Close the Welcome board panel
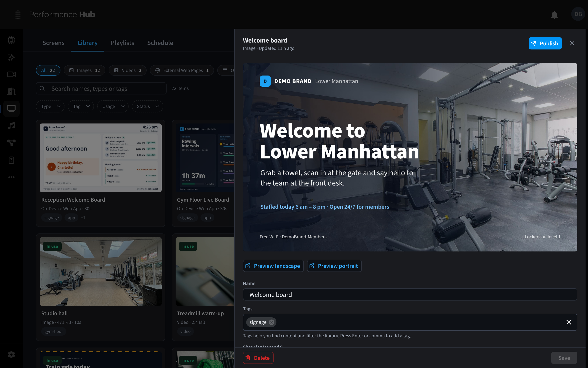 pyautogui.click(x=572, y=43)
